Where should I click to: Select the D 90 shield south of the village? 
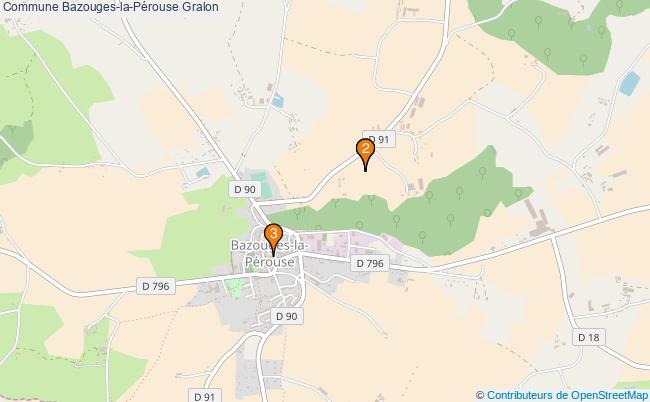pyautogui.click(x=287, y=316)
